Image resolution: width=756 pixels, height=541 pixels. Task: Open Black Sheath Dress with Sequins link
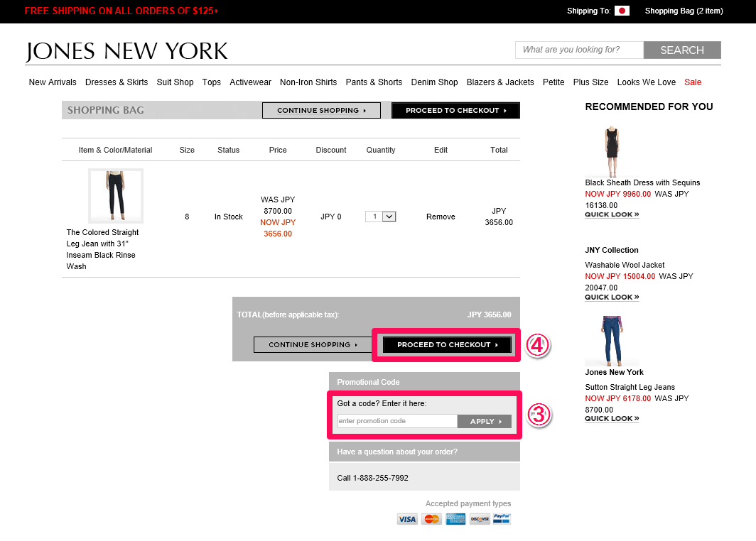642,182
